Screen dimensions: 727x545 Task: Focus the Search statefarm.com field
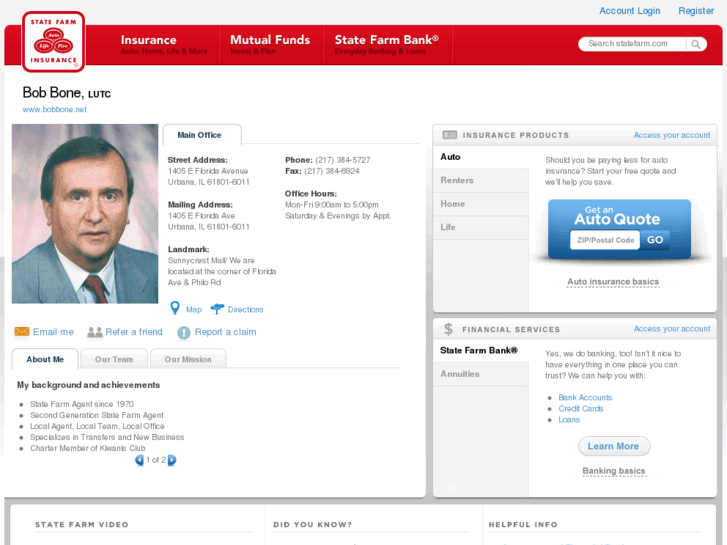(x=633, y=44)
